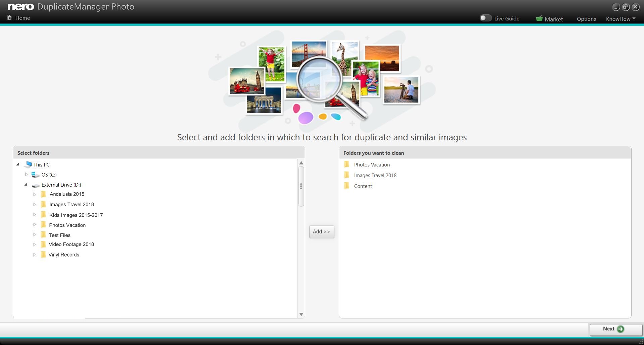Screen dimensions: 644x345
Task: Click the Market basket icon
Action: [x=539, y=18]
